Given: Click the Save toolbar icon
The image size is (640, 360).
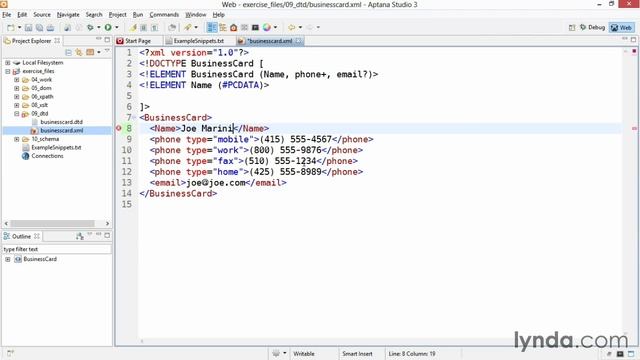Looking at the screenshot, I should pos(28,27).
